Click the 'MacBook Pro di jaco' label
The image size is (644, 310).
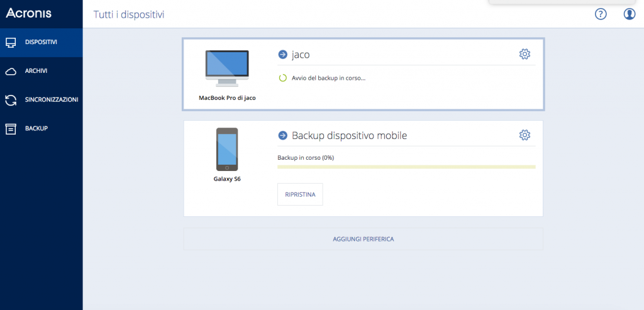227,98
